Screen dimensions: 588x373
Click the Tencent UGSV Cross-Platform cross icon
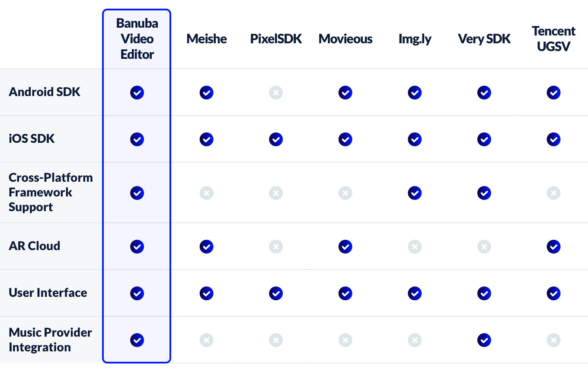click(x=553, y=193)
